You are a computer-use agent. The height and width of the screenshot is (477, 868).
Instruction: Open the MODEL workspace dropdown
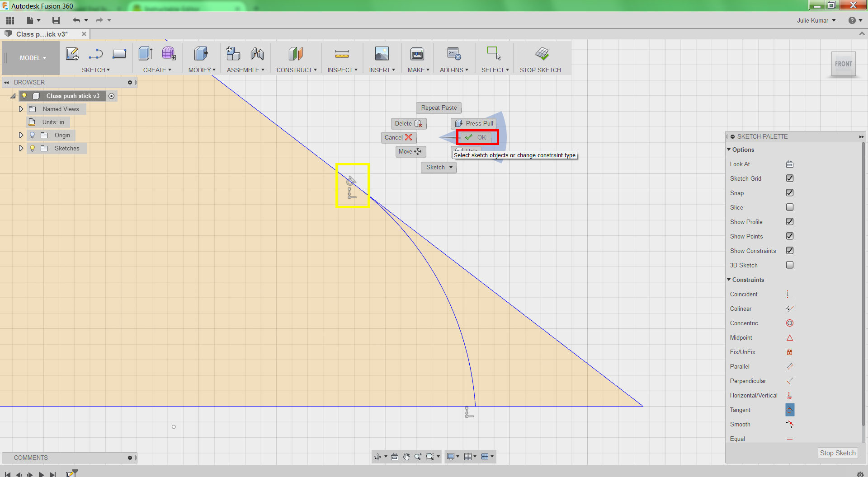point(33,58)
